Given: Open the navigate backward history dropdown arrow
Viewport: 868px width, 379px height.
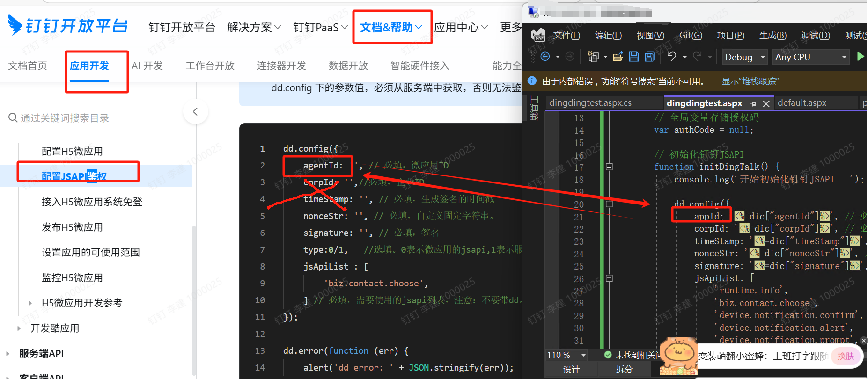Looking at the screenshot, I should click(x=558, y=57).
